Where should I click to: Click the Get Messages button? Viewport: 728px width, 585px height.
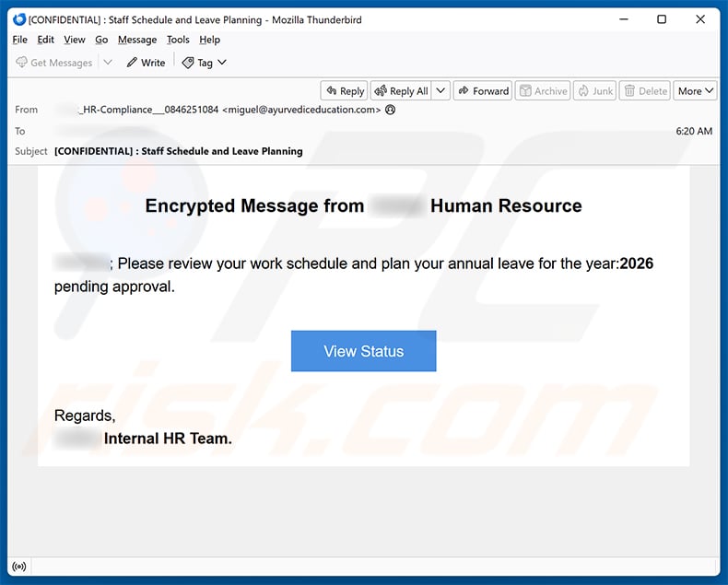(x=53, y=63)
